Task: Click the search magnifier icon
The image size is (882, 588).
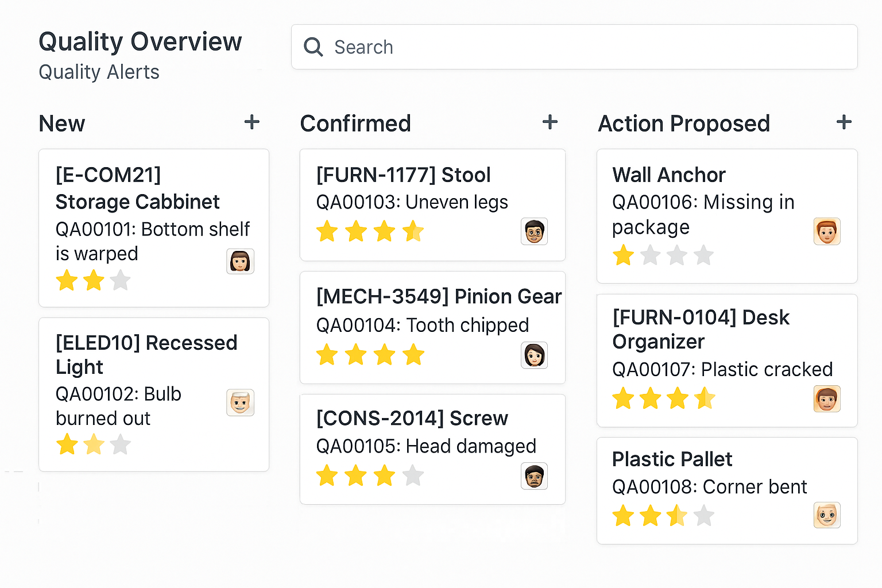Action: [x=313, y=47]
